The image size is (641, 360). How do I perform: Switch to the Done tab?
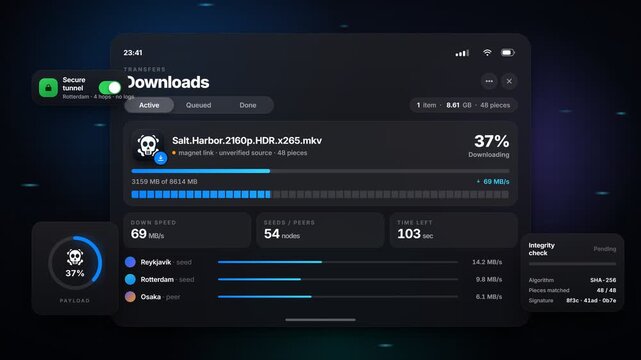coord(248,105)
